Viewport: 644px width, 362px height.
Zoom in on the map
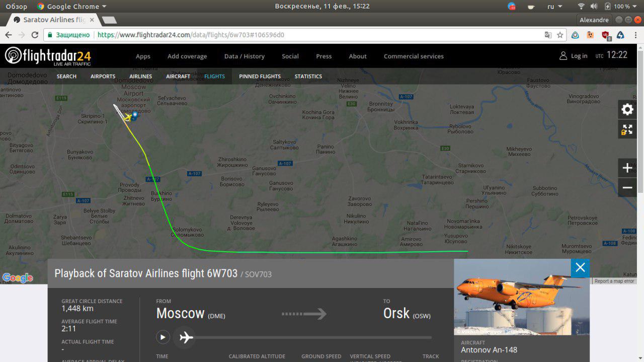627,168
